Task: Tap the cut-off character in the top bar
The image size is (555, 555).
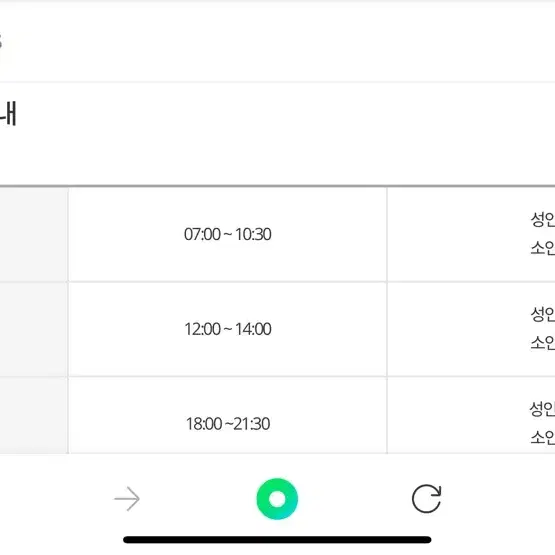Action: [x=1, y=41]
